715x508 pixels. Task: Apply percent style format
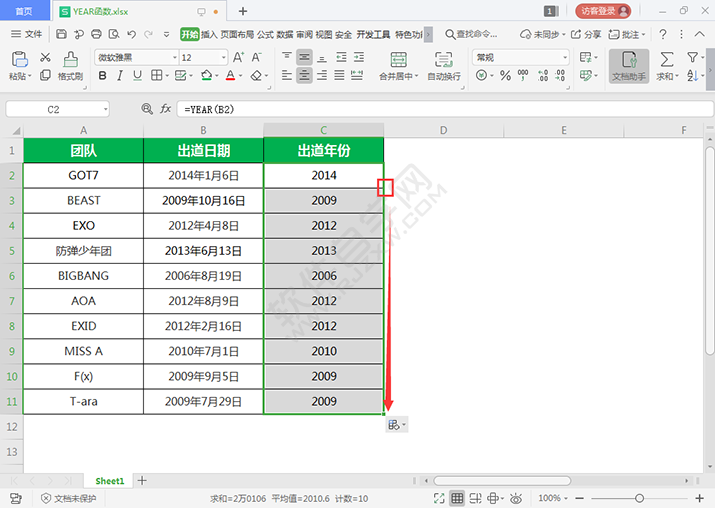tap(505, 75)
